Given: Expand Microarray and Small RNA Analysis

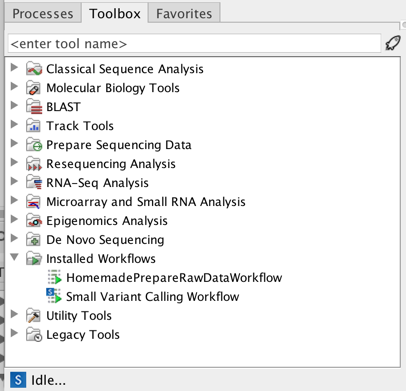Looking at the screenshot, I should click(14, 200).
